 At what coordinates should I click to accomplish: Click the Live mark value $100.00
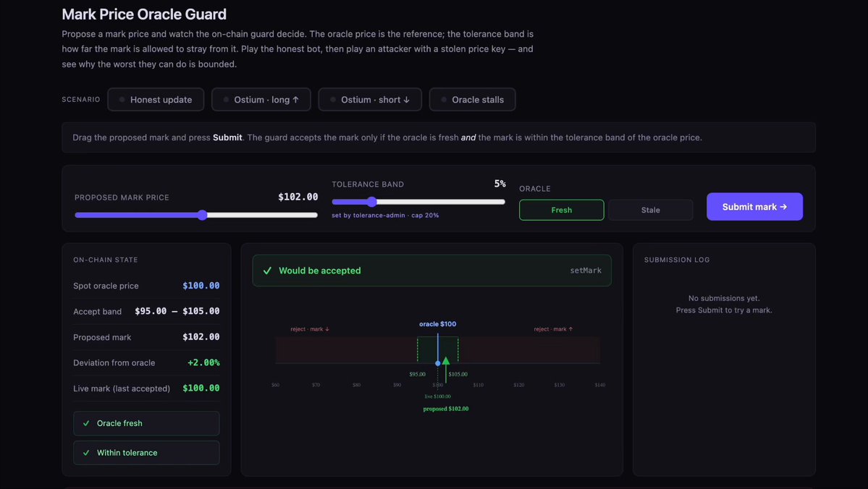(201, 388)
